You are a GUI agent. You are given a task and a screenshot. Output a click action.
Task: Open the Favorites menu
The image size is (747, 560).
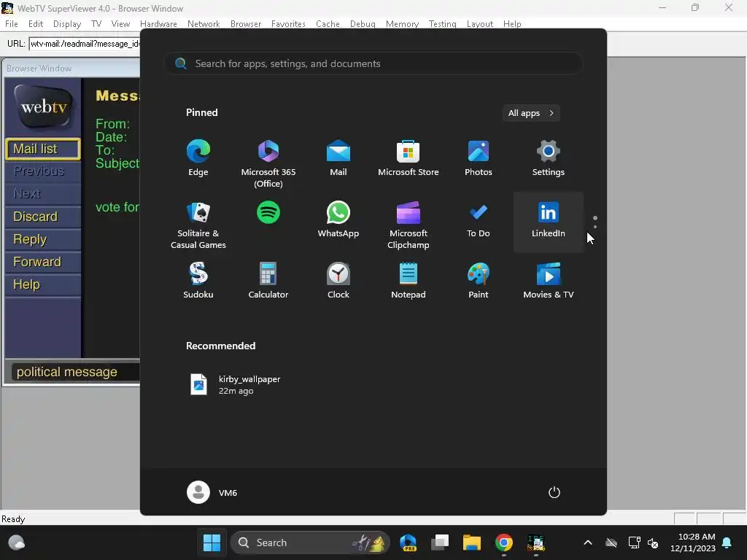[288, 24]
